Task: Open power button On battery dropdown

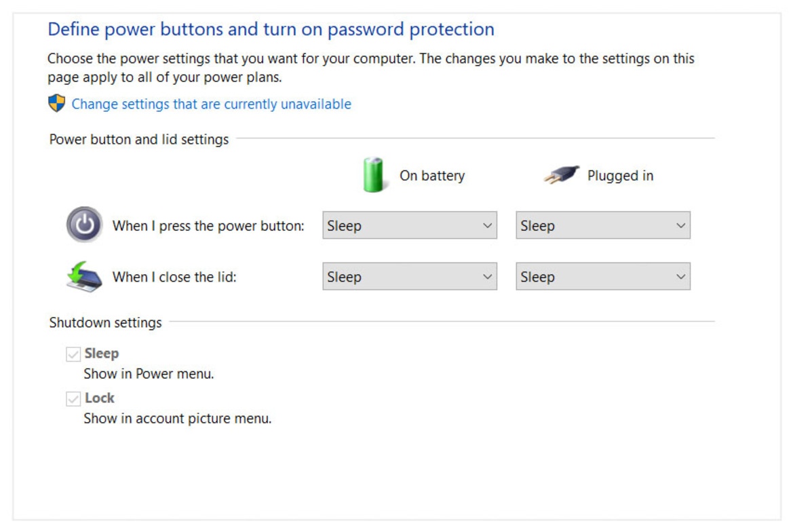Action: point(410,225)
